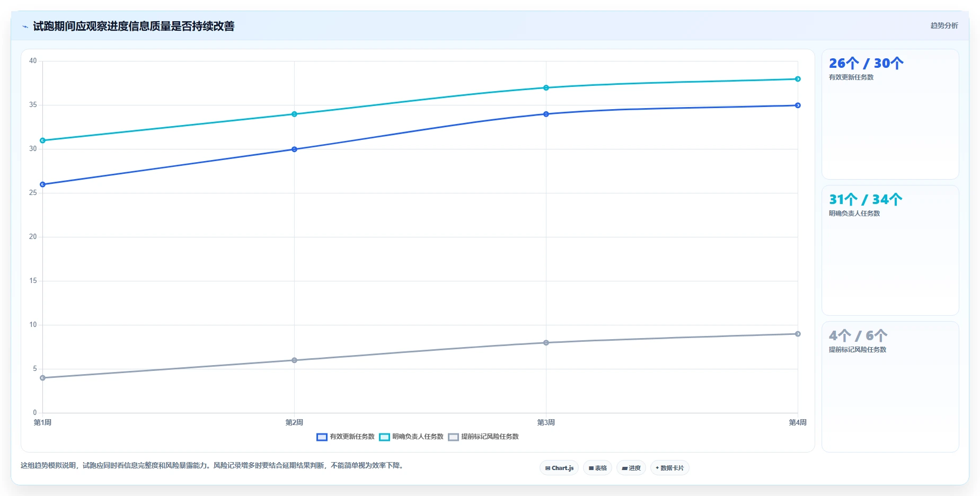Click the 4个 / 6个 metric value
The width and height of the screenshot is (980, 496).
click(x=858, y=336)
